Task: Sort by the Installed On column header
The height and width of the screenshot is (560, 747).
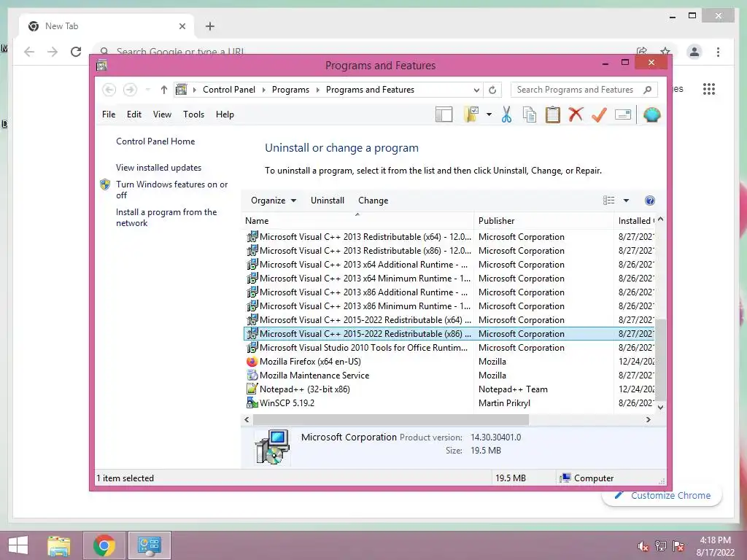Action: tap(635, 221)
